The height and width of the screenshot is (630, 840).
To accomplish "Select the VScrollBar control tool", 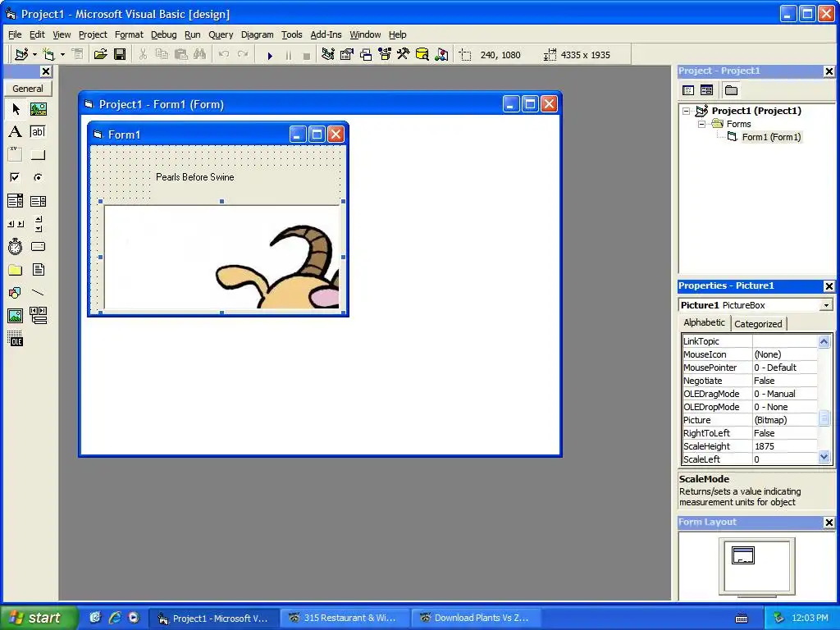I will coord(38,224).
